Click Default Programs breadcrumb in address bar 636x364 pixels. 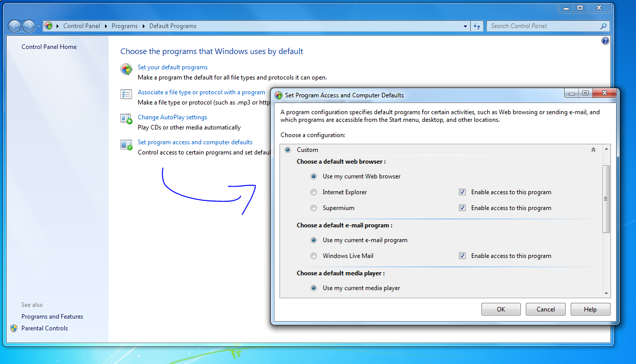coord(173,26)
